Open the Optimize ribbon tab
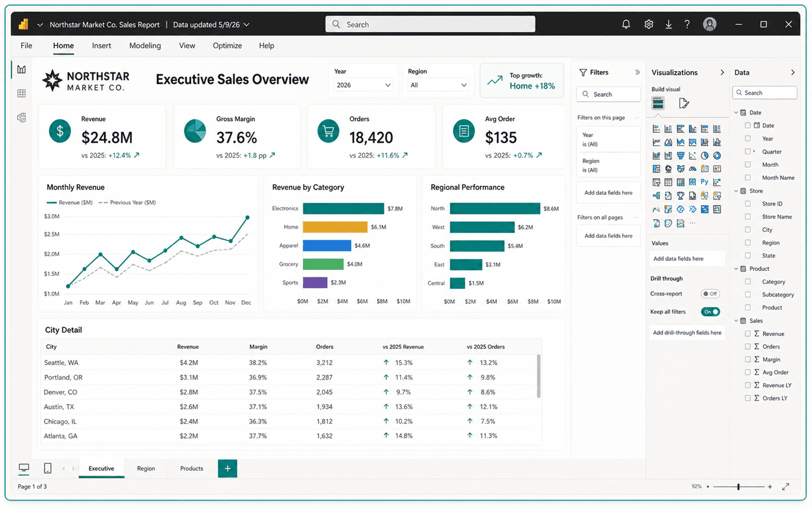This screenshot has height=508, width=812. 227,46
